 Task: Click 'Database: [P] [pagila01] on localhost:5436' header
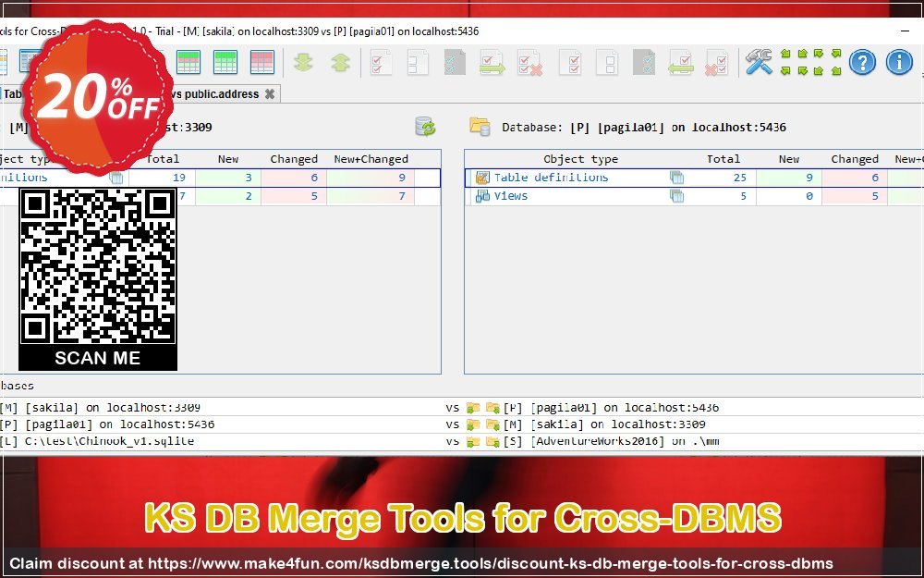coord(644,128)
